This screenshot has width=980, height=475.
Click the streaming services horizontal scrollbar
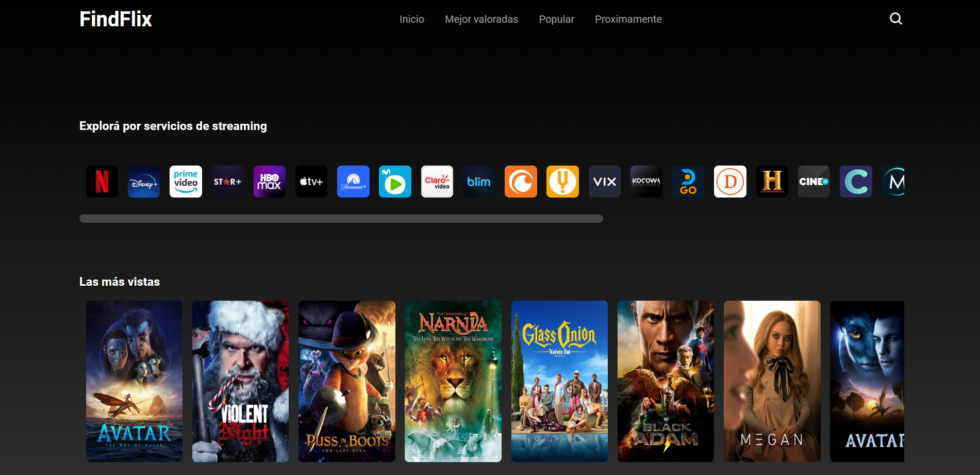[341, 219]
